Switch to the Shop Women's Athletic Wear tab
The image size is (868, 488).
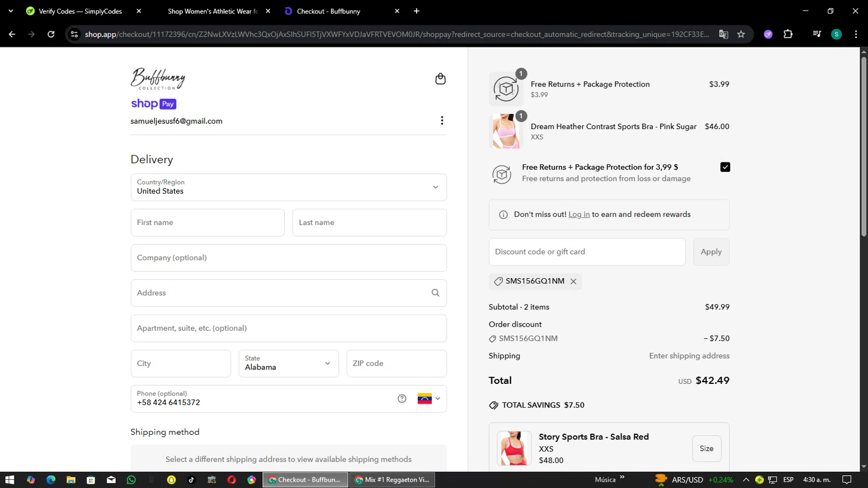tap(212, 11)
